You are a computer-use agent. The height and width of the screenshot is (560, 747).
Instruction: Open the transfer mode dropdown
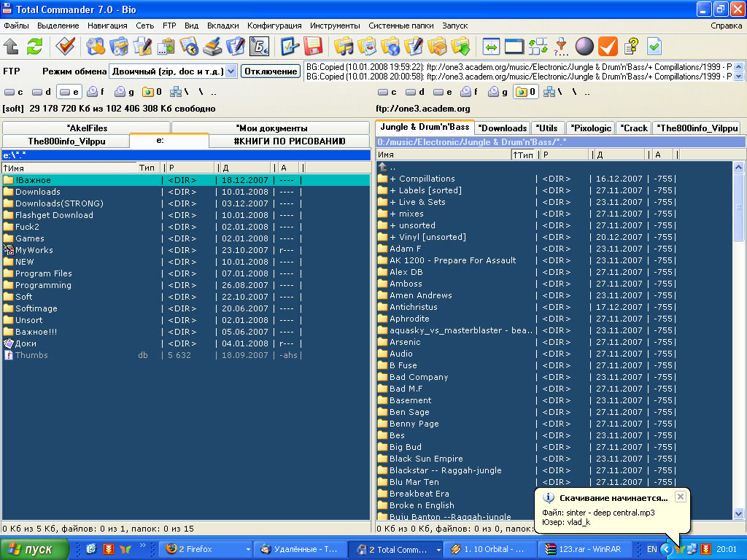231,71
